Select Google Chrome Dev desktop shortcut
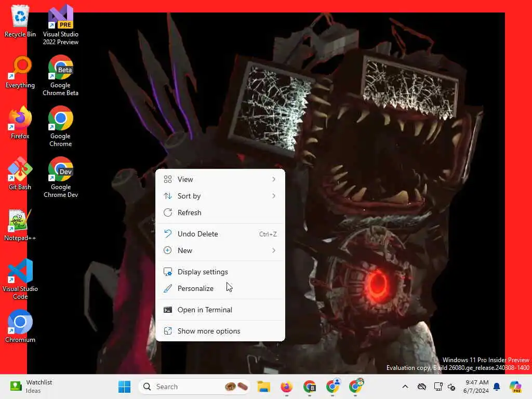The width and height of the screenshot is (532, 399). click(x=60, y=177)
